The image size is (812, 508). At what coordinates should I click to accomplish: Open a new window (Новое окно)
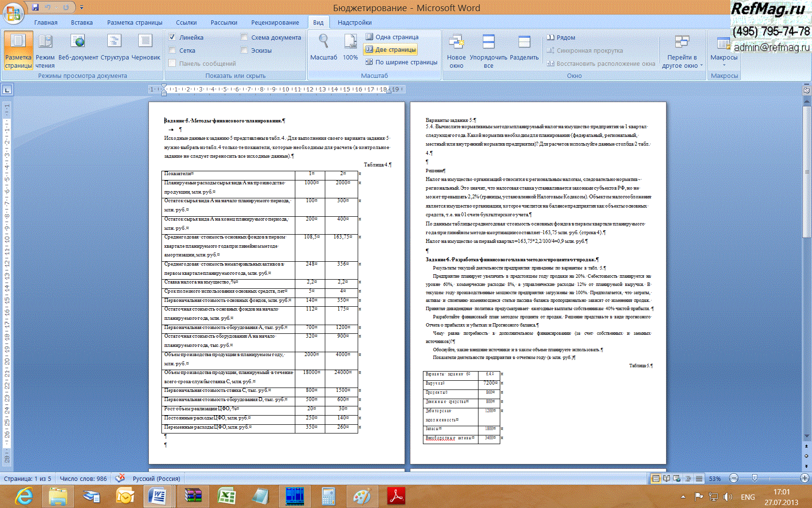(x=456, y=51)
